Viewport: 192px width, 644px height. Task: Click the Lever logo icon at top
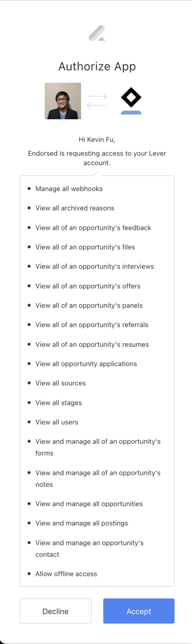tap(97, 33)
